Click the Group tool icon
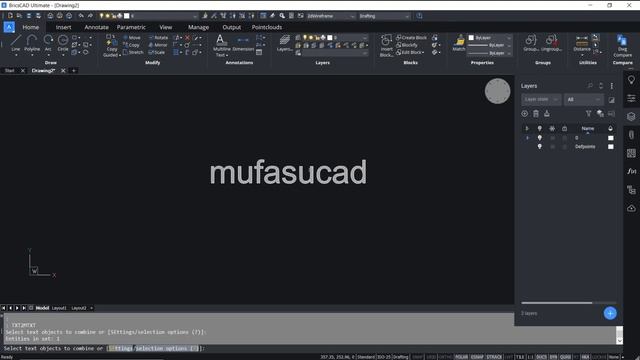This screenshot has width=640, height=360. click(531, 43)
